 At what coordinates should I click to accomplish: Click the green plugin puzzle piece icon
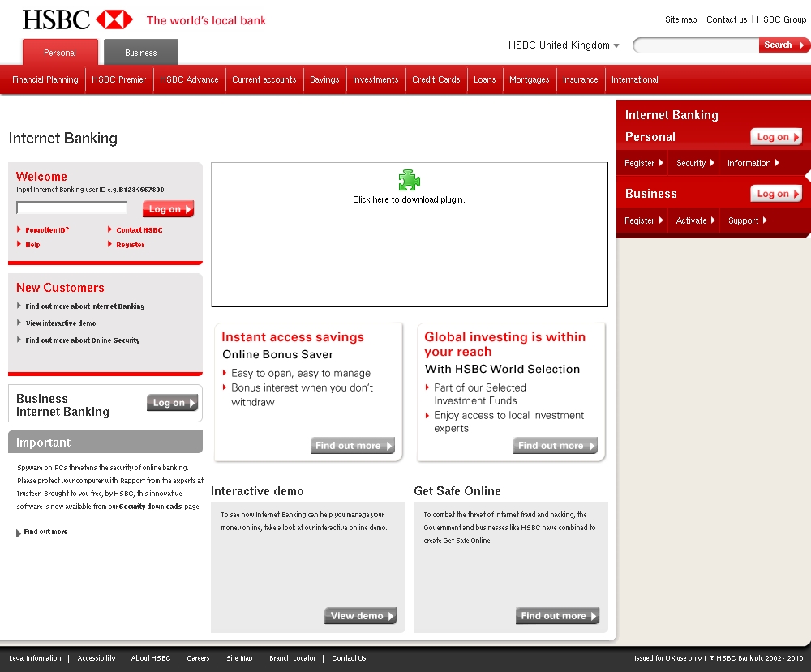click(409, 180)
